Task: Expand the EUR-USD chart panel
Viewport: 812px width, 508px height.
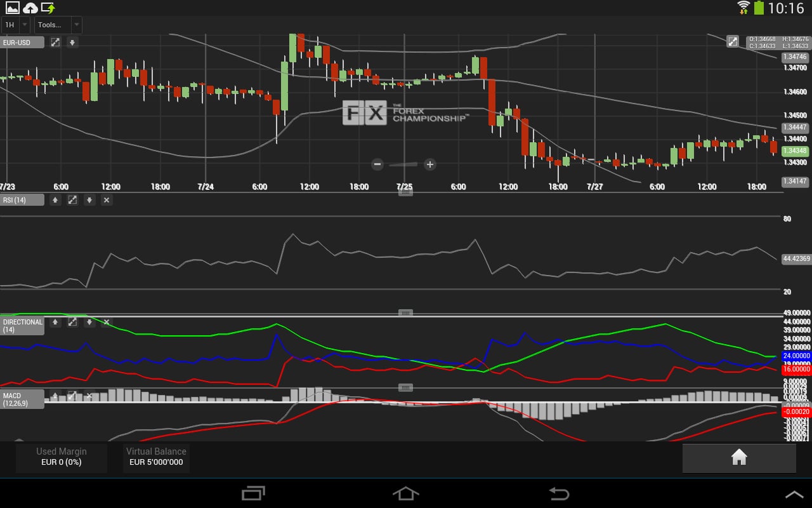Action: pyautogui.click(x=56, y=43)
